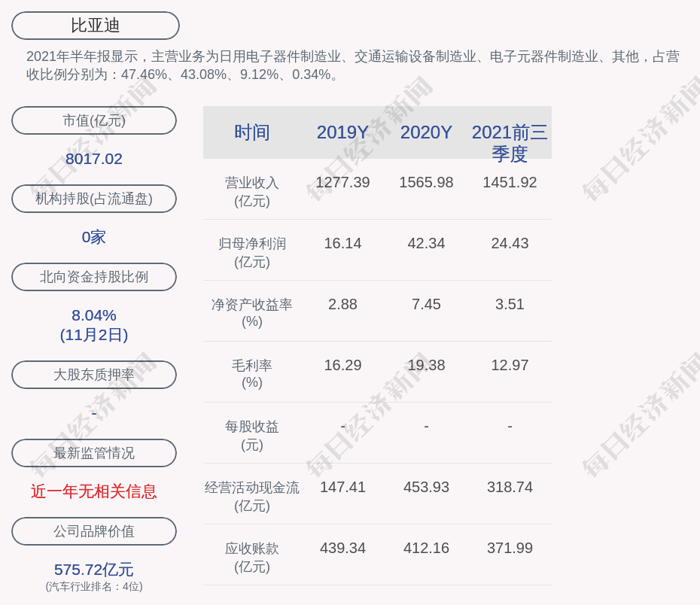Click the red 近一年无相关信息 text
Image resolution: width=700 pixels, height=605 pixels.
[x=94, y=491]
